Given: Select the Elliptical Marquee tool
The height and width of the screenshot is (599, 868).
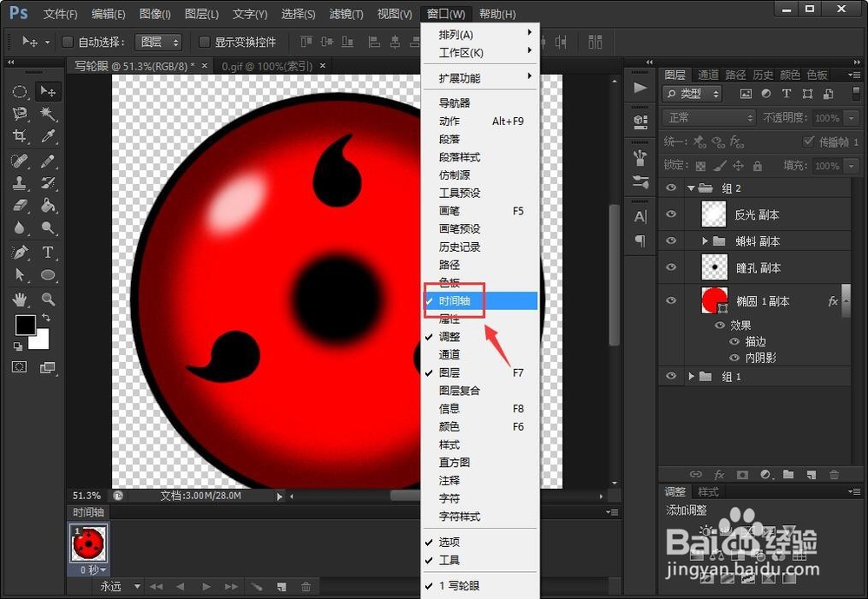Looking at the screenshot, I should click(x=20, y=91).
